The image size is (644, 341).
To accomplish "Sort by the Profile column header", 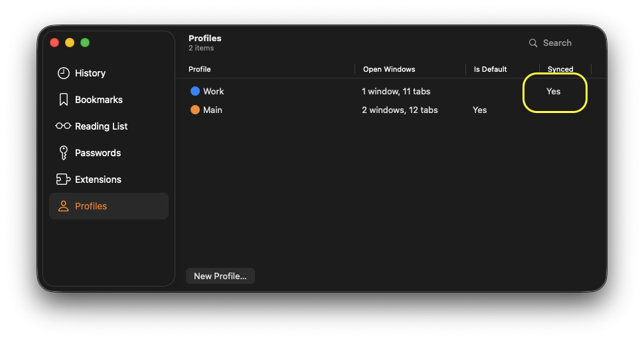I will point(200,69).
